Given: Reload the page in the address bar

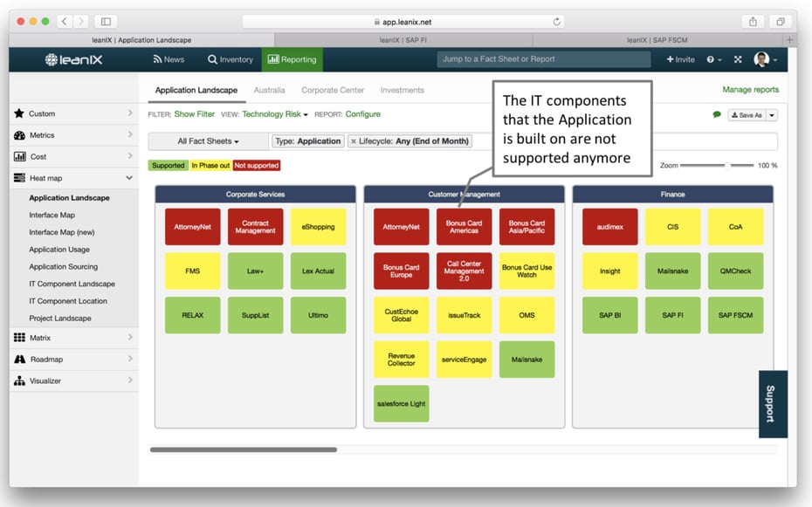Looking at the screenshot, I should pyautogui.click(x=557, y=22).
